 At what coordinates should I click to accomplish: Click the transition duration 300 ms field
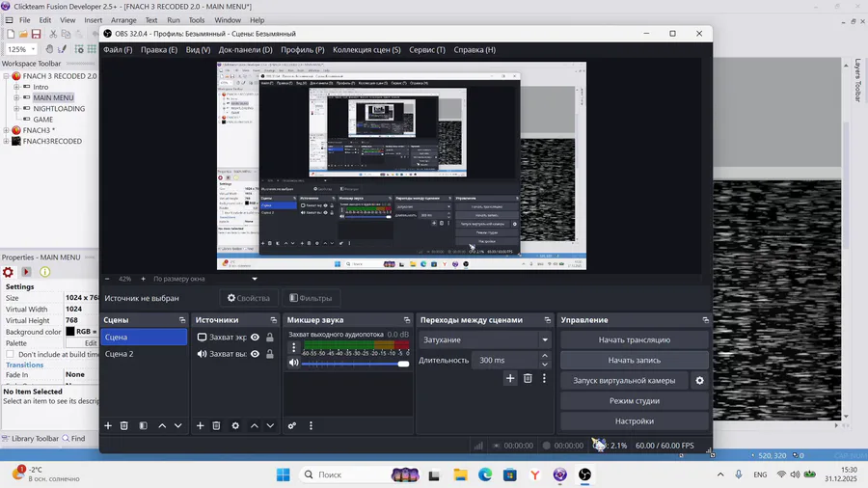tap(506, 360)
